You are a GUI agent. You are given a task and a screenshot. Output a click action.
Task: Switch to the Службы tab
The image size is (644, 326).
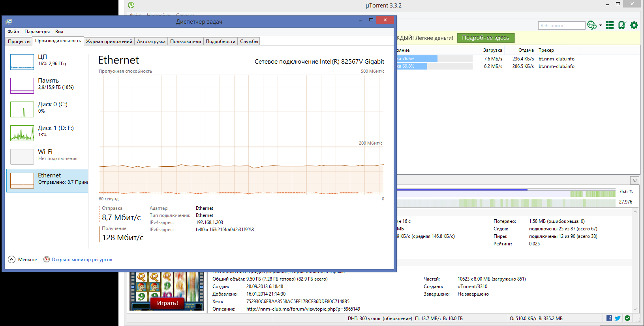tap(249, 41)
